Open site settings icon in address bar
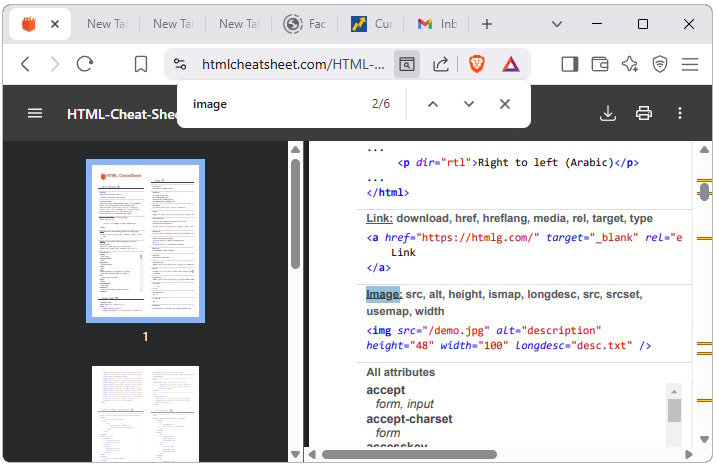This screenshot has height=469, width=717. pos(180,64)
